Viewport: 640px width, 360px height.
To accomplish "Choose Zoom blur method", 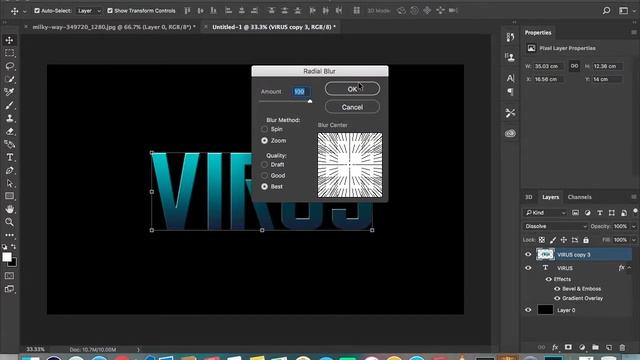I will 264,140.
